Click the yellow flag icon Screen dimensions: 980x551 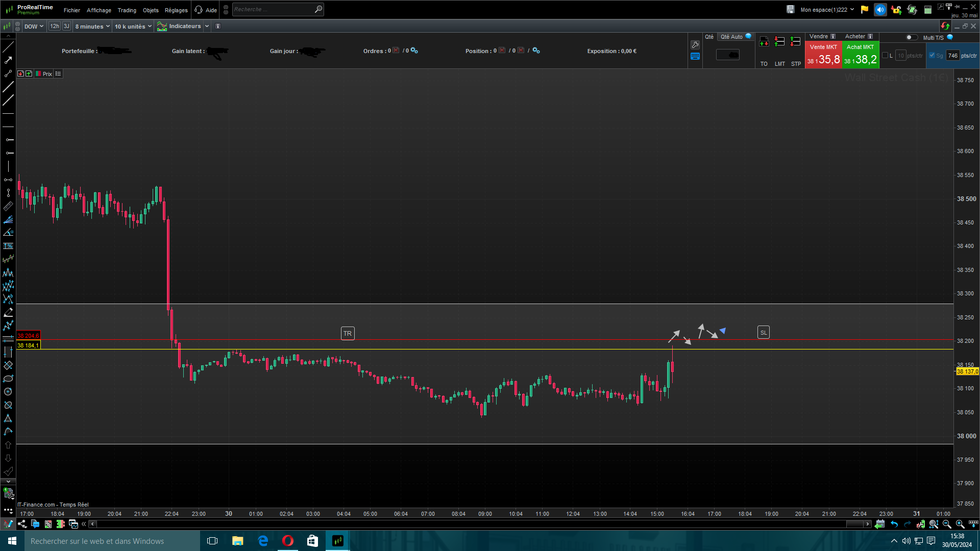pos(865,10)
